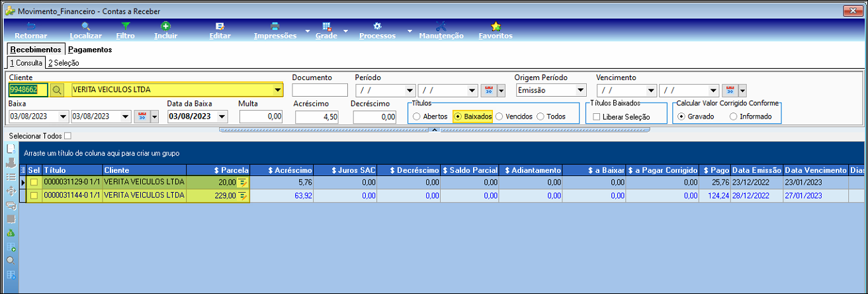The width and height of the screenshot is (868, 294).
Task: Switch to the Recebimentos tab
Action: coord(36,50)
